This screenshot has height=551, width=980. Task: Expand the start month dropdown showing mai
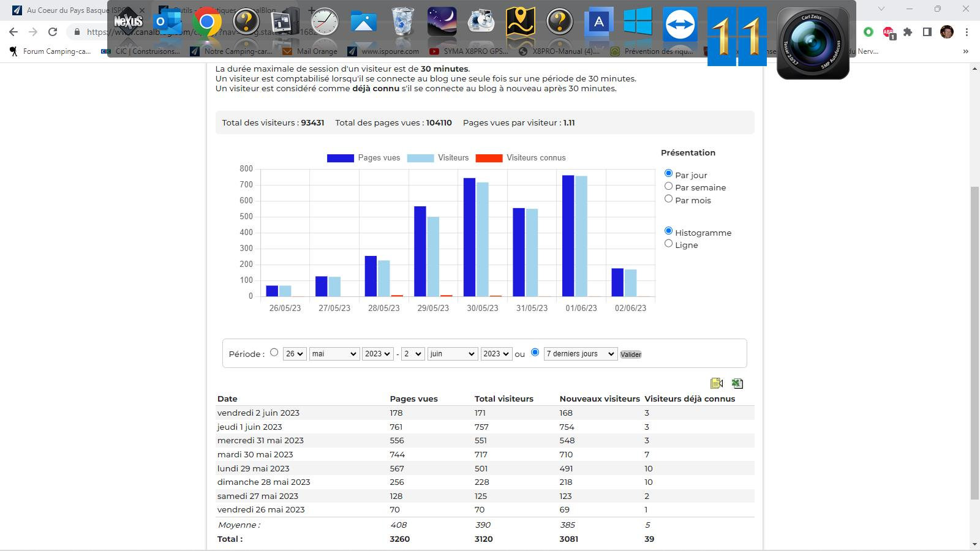coord(334,354)
